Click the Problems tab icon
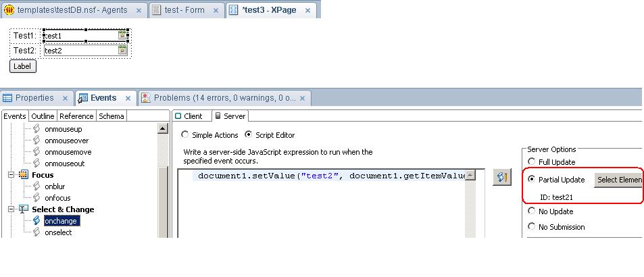This screenshot has width=644, height=277. 146,98
